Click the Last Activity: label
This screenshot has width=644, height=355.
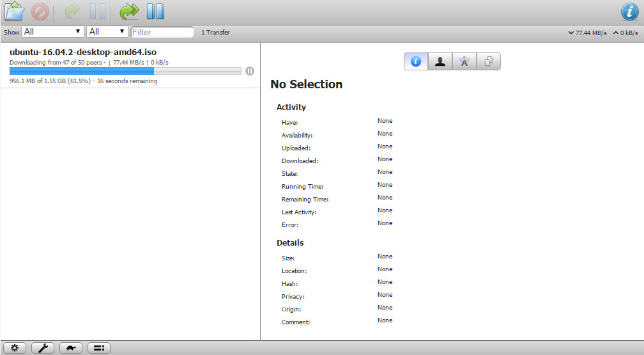(x=299, y=212)
